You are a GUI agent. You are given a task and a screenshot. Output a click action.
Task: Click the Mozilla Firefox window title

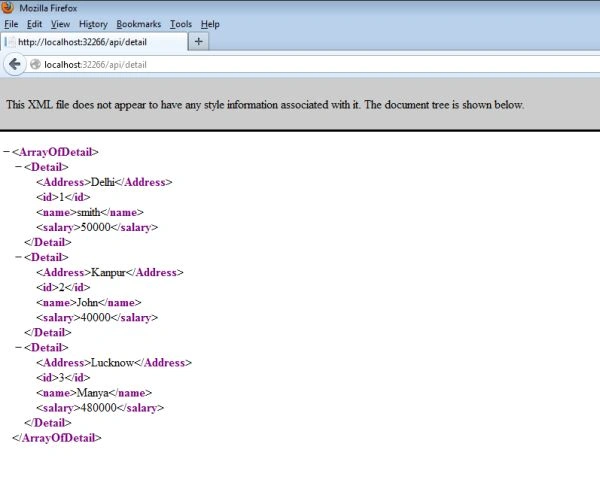(48, 8)
